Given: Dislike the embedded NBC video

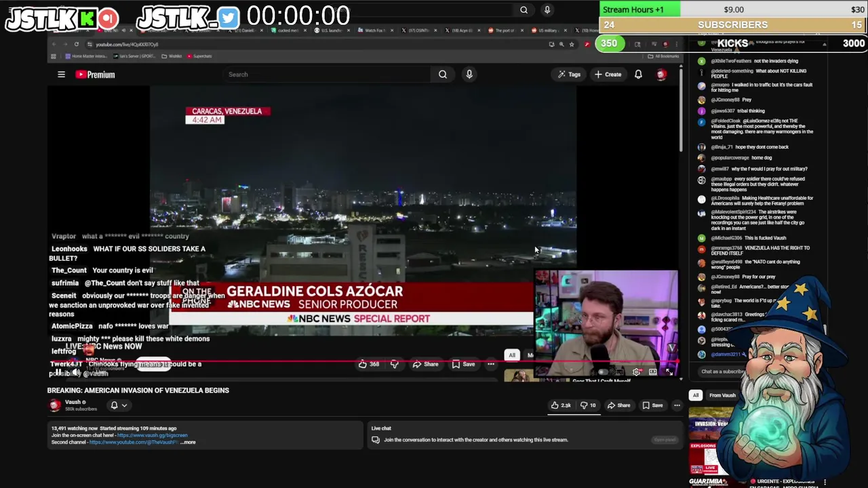Looking at the screenshot, I should [x=394, y=364].
